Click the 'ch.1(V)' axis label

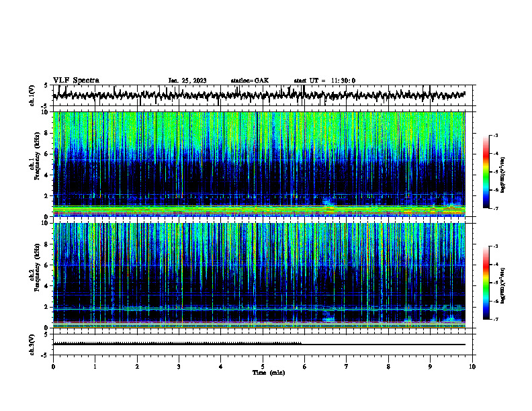click(x=32, y=95)
